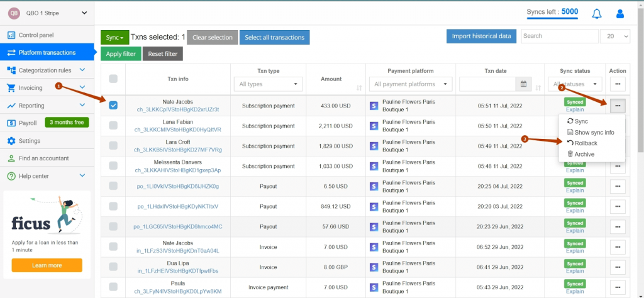
Task: Open the user profile icon
Action: [620, 14]
